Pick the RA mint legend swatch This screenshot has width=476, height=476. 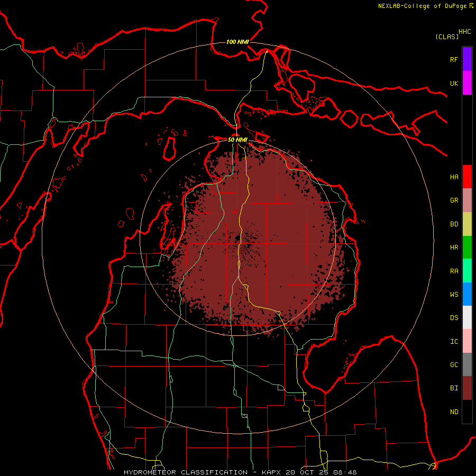click(467, 271)
